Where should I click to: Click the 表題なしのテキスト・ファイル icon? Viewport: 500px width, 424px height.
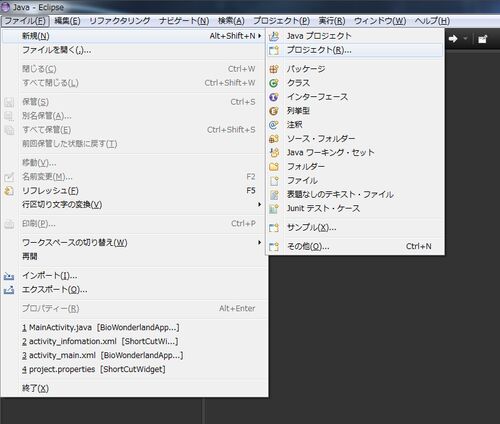(x=274, y=195)
